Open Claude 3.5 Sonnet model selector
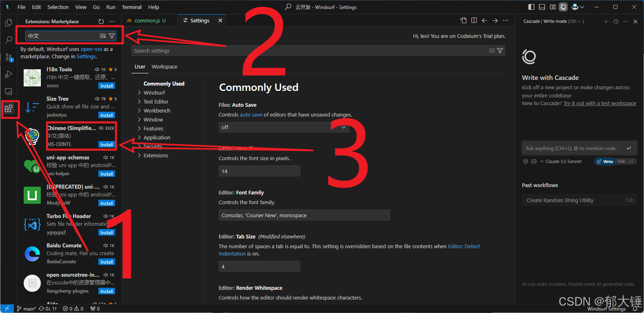Viewport: 644px width, 313px height. tap(561, 161)
